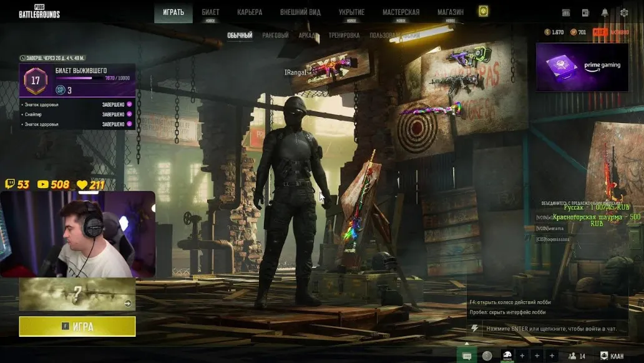Click the friends count 14

(x=582, y=356)
